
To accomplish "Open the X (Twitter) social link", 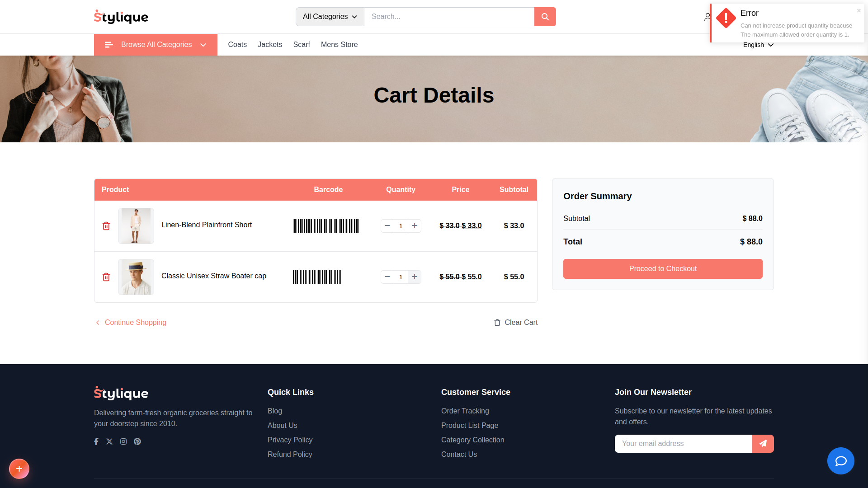I will (x=109, y=441).
